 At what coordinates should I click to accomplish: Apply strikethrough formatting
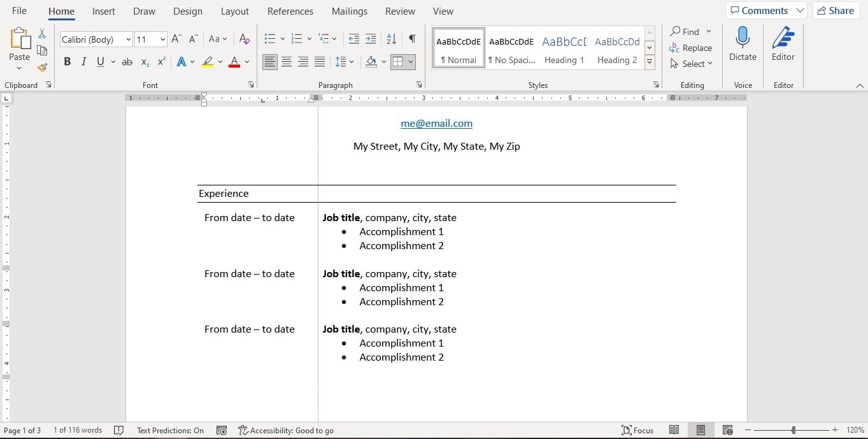click(x=127, y=62)
